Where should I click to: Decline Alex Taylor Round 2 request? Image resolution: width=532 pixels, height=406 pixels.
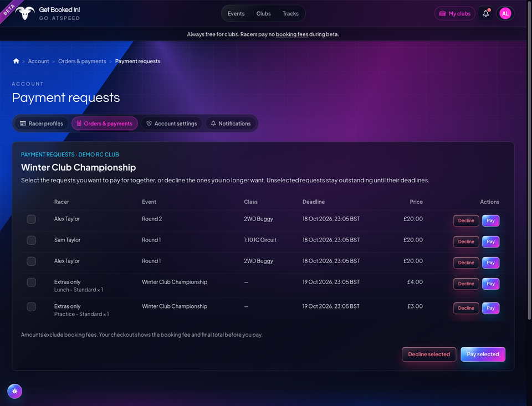466,220
